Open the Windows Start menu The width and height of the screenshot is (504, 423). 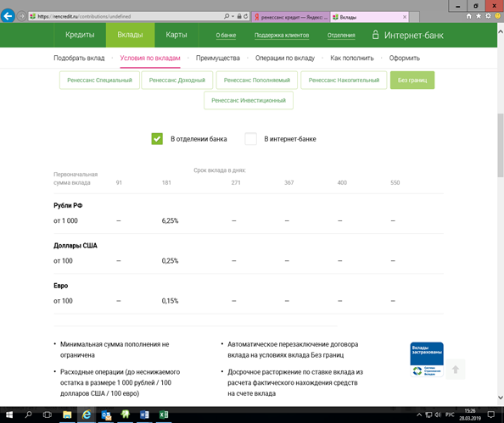pyautogui.click(x=9, y=415)
